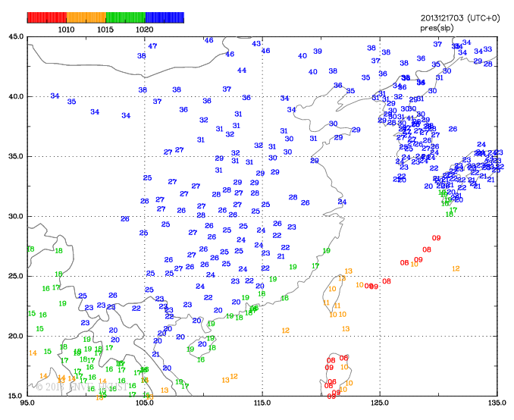
Task: Click the 30.0 latitude axis label
Action: [x=16, y=216]
